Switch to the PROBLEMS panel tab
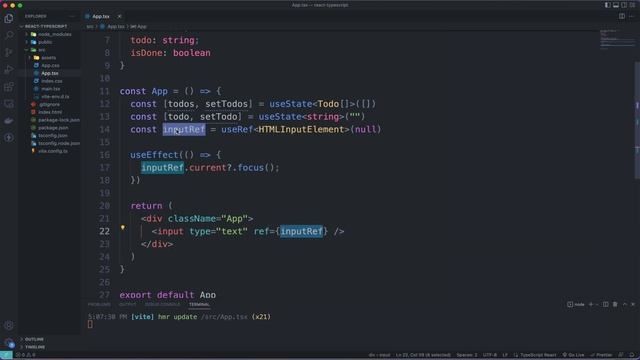 99,304
